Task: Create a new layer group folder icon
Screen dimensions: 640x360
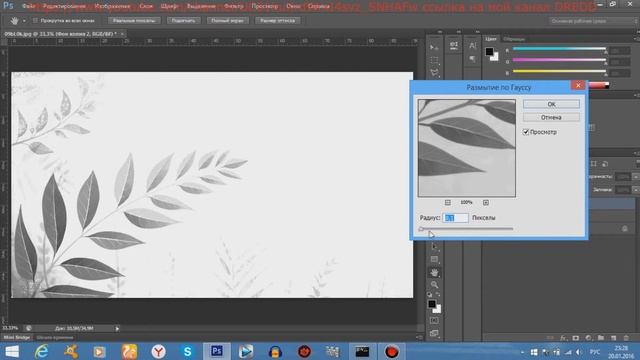Action: click(x=601, y=338)
